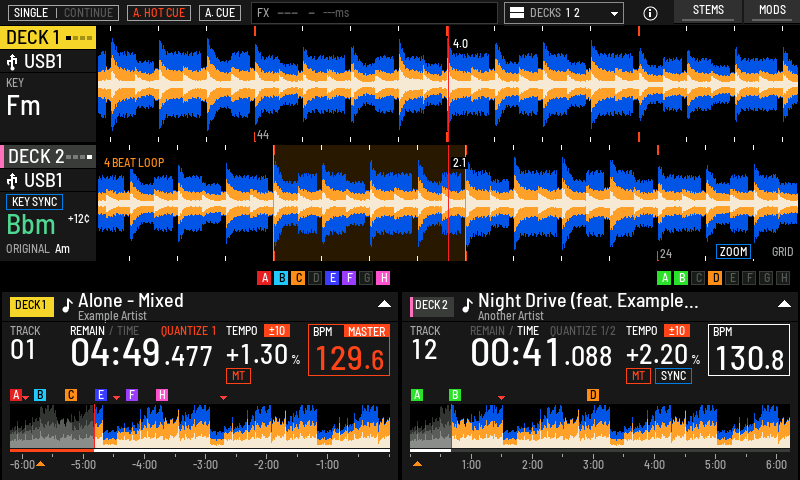The image size is (800, 480).
Task: Select pink hot cue H in center row
Action: (x=383, y=278)
